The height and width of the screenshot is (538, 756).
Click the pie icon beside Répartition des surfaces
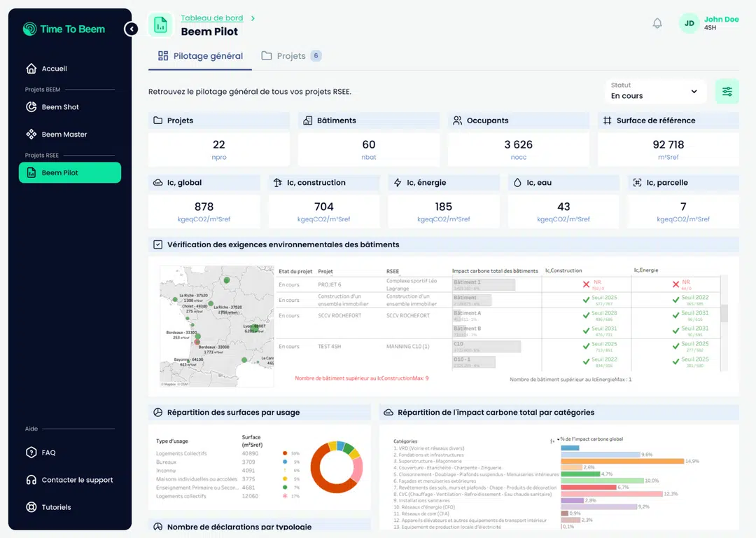[157, 412]
